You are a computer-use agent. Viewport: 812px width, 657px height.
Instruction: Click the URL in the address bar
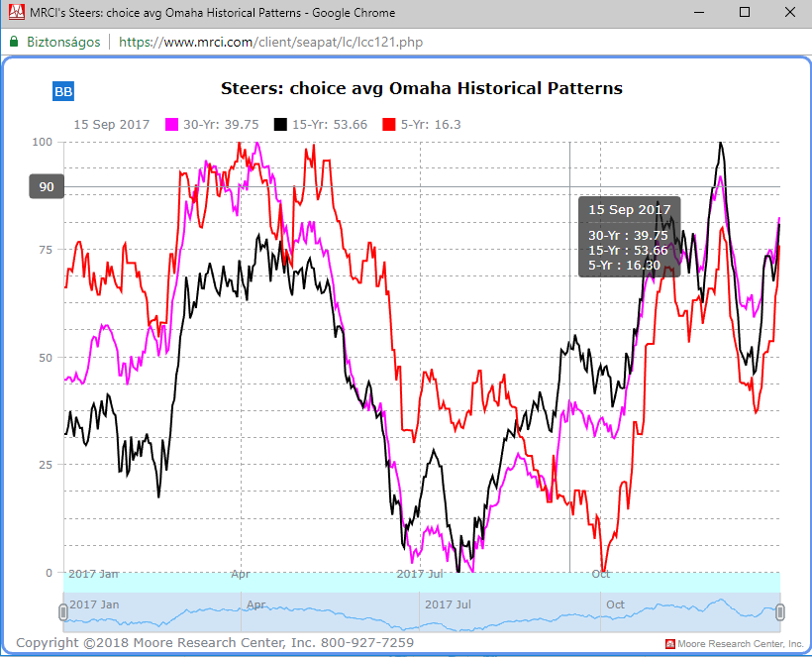pos(271,42)
